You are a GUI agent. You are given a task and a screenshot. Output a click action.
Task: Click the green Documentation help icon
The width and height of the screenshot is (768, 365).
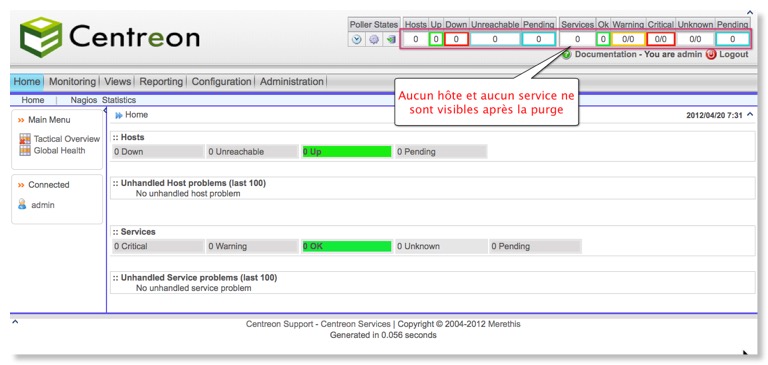pos(567,55)
